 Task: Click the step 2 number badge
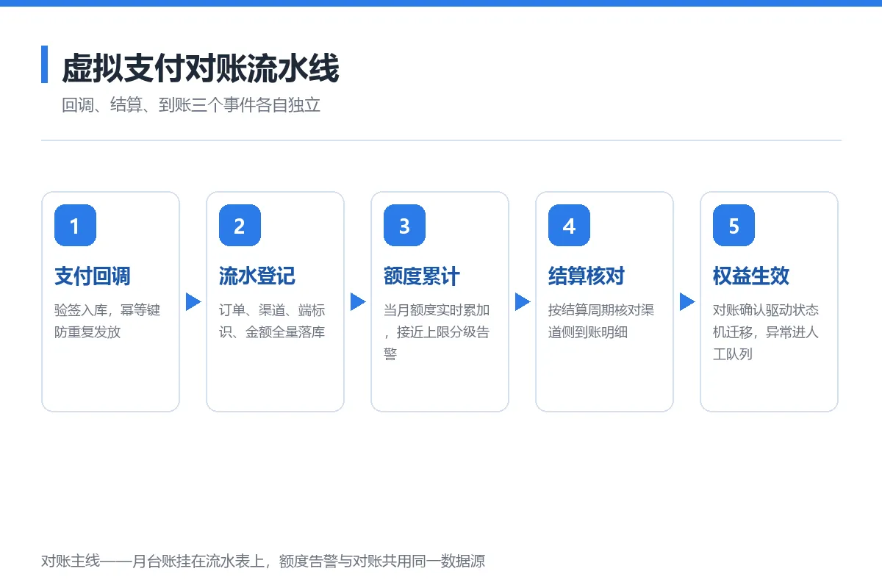(240, 225)
